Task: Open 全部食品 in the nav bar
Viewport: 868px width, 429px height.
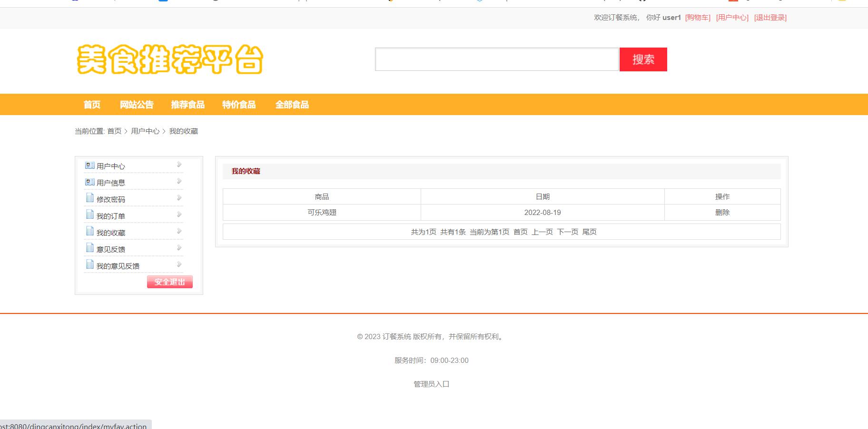Action: tap(292, 105)
